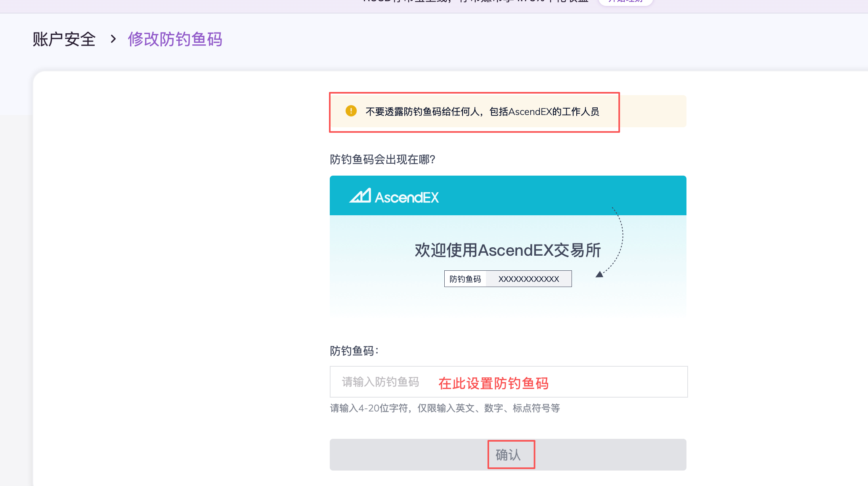
Task: Click the 账户安全 breadcrumb link
Action: pyautogui.click(x=64, y=39)
